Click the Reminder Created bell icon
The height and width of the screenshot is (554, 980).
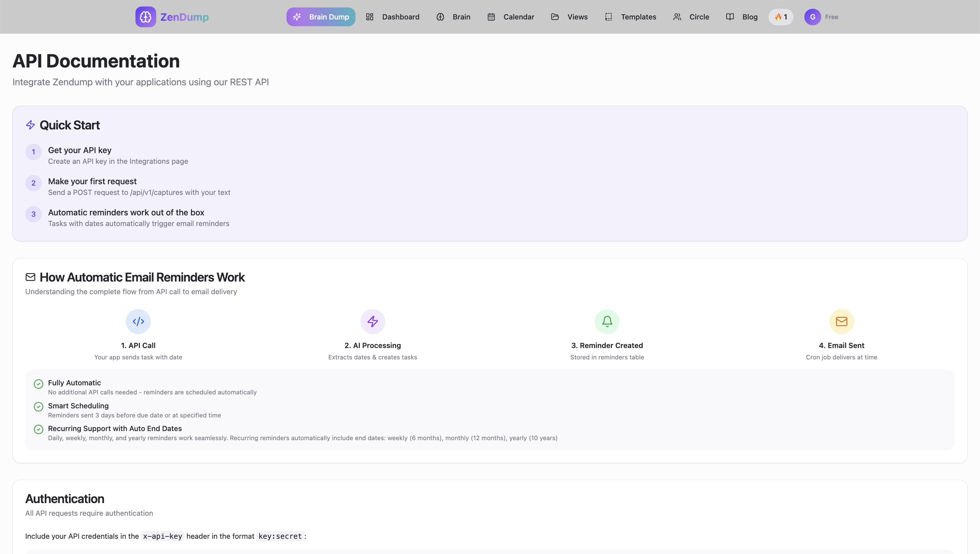(x=607, y=321)
